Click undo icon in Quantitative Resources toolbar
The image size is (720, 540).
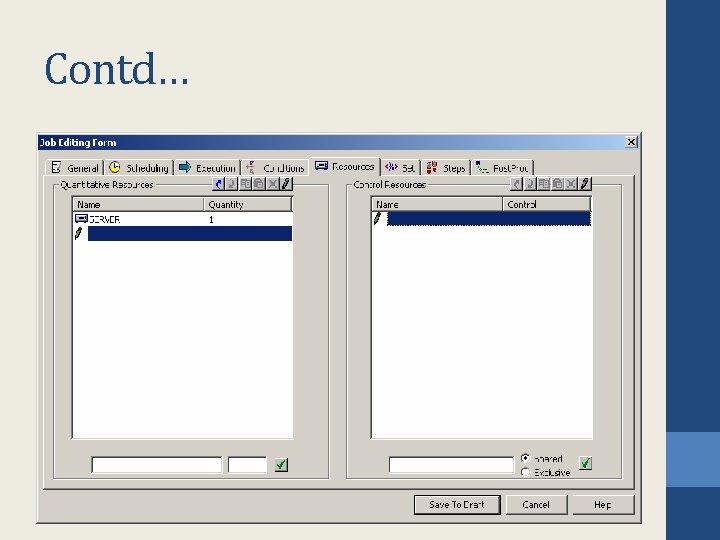click(x=219, y=184)
